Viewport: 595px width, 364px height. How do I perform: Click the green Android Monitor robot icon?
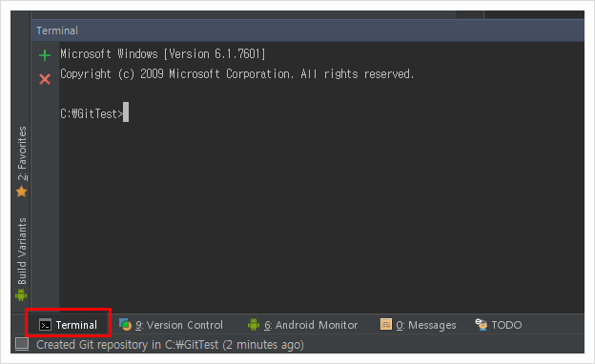[254, 325]
